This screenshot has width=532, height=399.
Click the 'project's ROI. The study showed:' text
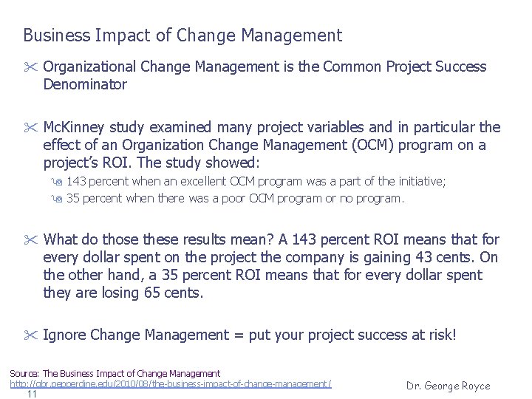[x=151, y=163]
